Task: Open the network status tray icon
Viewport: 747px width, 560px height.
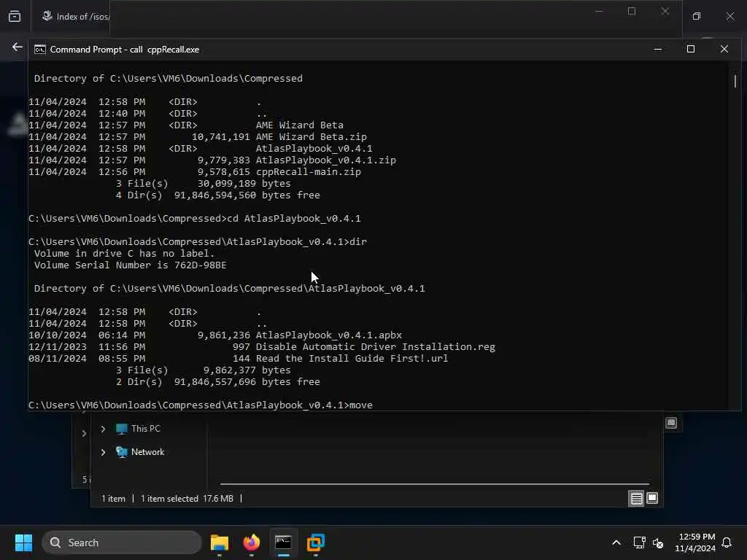Action: point(639,542)
